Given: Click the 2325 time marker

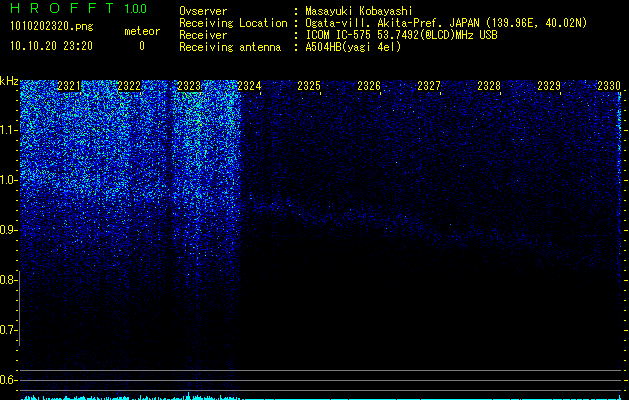Looking at the screenshot, I should click(x=309, y=86).
